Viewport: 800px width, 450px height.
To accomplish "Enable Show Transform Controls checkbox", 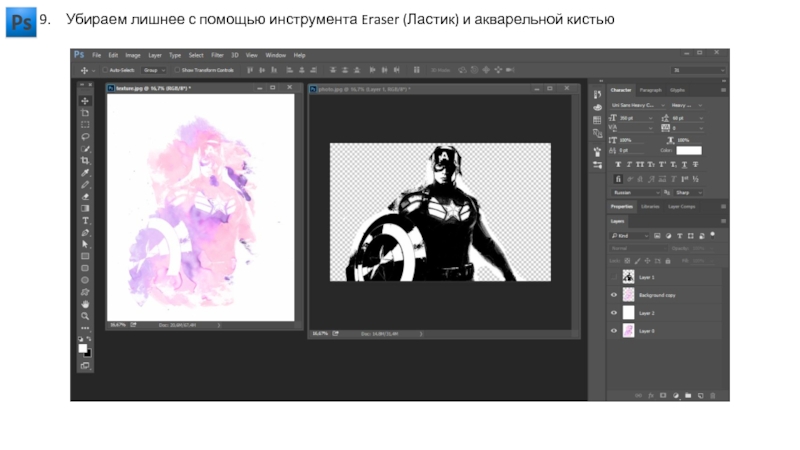I will point(178,70).
